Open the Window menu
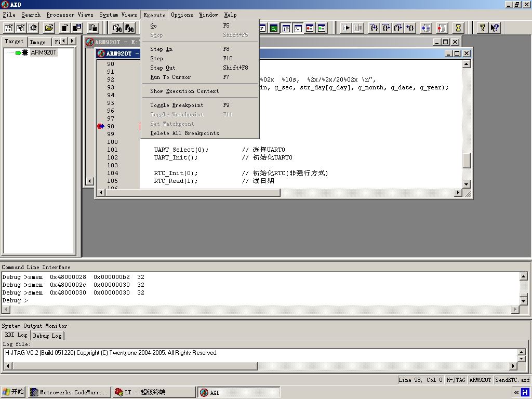 (208, 15)
